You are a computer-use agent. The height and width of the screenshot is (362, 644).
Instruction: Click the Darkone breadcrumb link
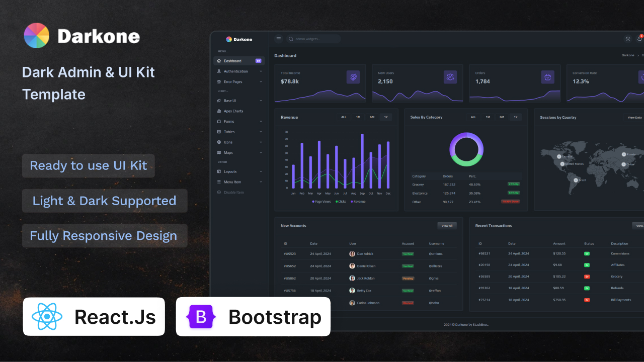[628, 55]
